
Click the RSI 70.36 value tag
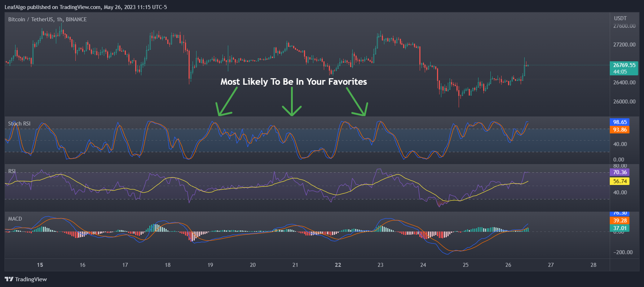(619, 172)
